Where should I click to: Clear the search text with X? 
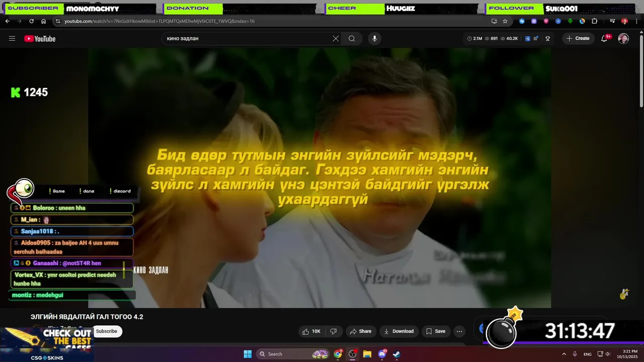336,39
